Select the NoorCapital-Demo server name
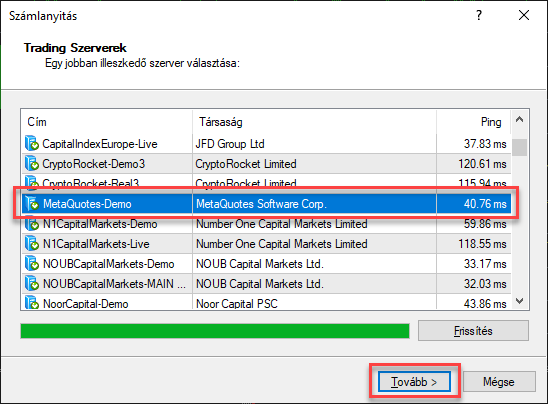The image size is (548, 404). point(86,303)
